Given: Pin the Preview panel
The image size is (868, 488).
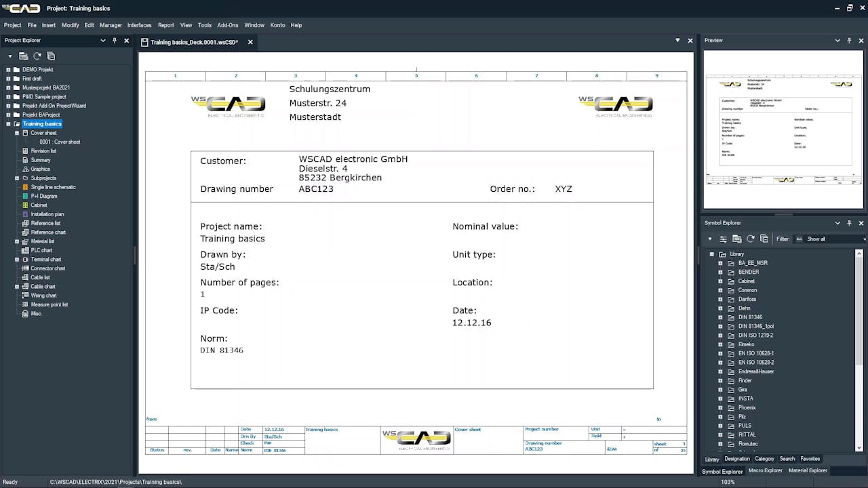Looking at the screenshot, I should [849, 41].
